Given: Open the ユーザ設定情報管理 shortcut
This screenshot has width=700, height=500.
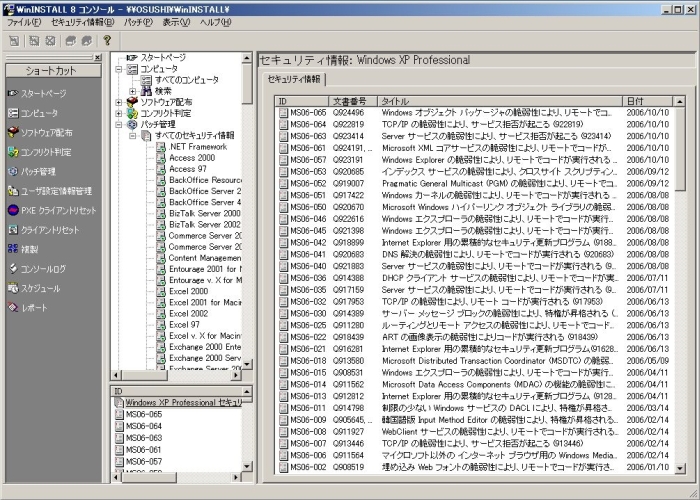Looking at the screenshot, I should [x=50, y=191].
